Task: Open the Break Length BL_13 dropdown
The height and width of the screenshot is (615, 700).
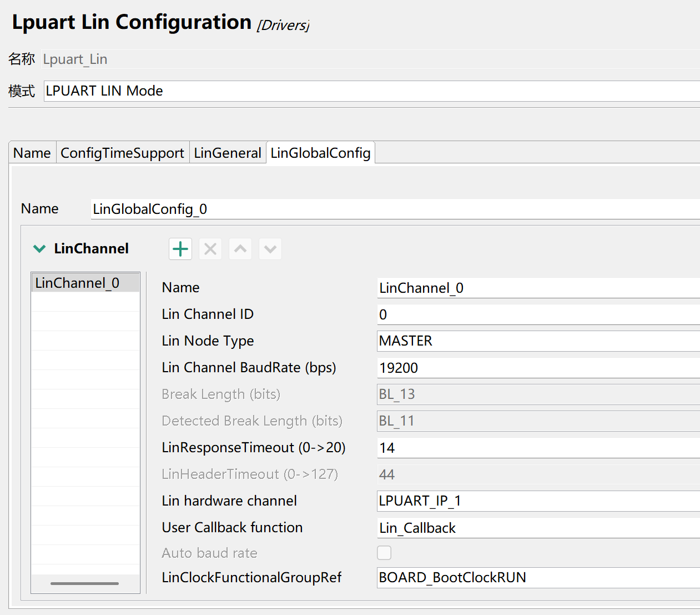Action: (538, 394)
